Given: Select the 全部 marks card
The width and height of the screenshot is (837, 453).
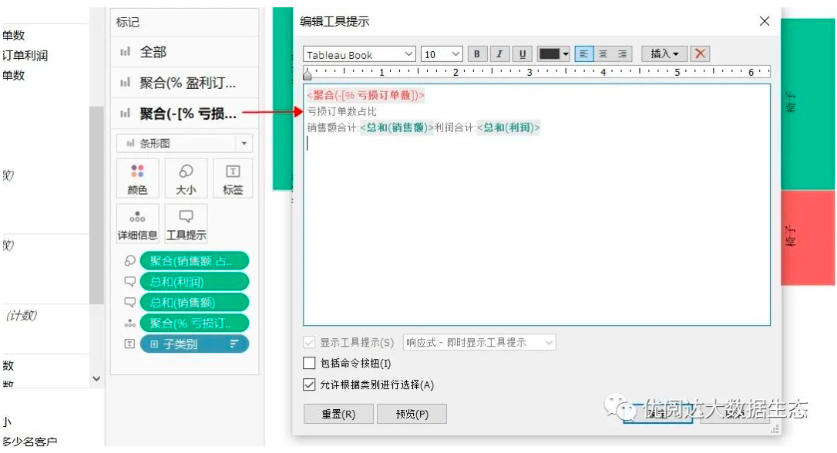Looking at the screenshot, I should coord(185,52).
